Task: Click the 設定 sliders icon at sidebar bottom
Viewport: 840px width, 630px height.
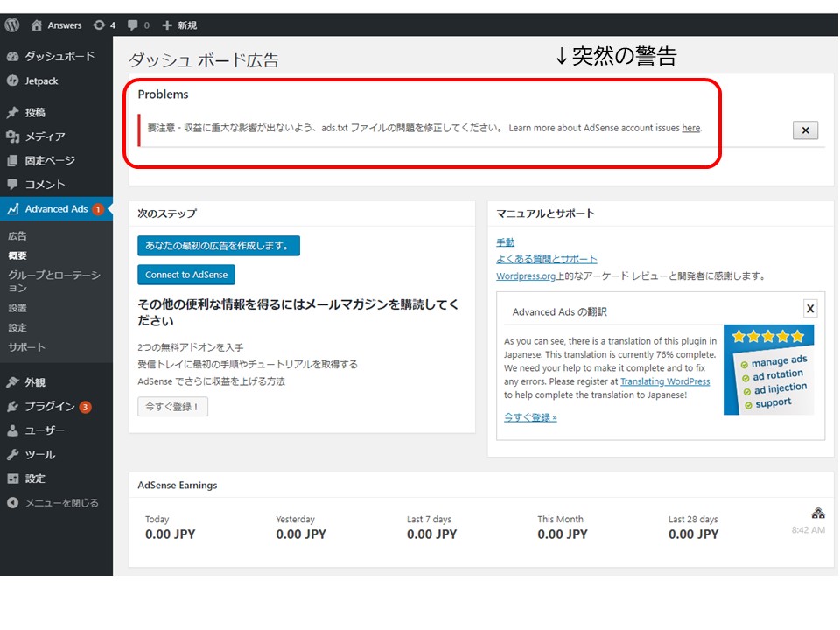Action: point(13,479)
